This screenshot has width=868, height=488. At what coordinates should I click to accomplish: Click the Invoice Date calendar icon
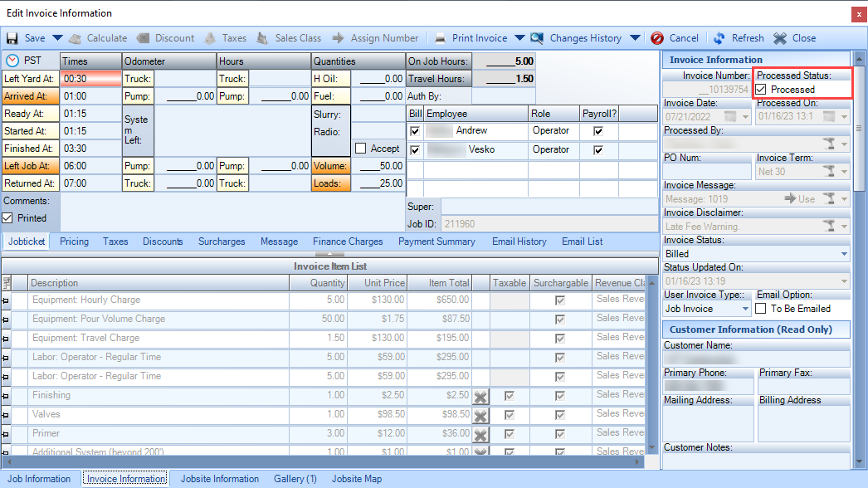[x=731, y=117]
